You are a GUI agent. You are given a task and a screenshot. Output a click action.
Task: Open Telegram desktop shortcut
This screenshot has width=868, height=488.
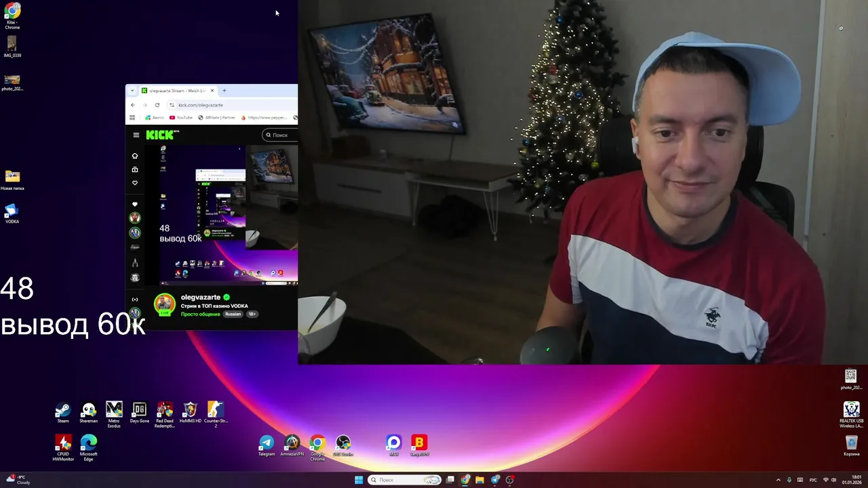pyautogui.click(x=267, y=445)
